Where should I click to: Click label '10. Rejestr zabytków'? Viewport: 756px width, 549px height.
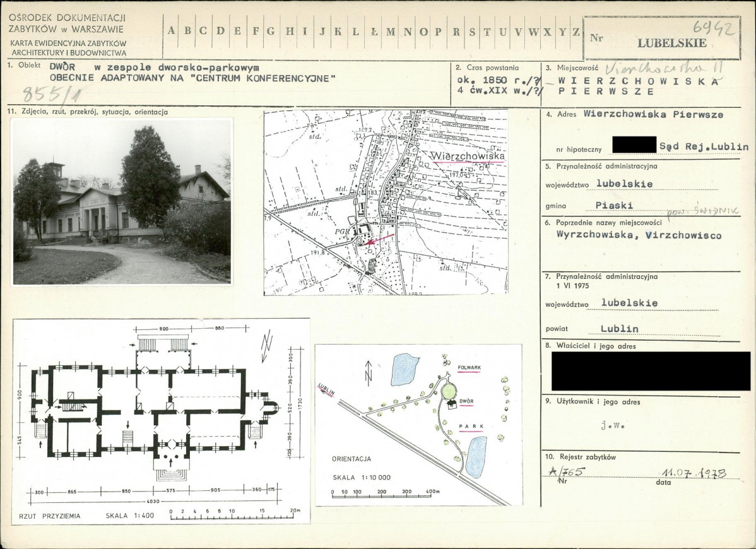[581, 457]
